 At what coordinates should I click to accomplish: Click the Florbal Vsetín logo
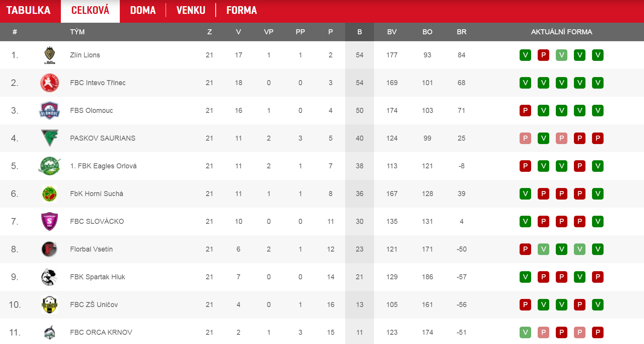coord(50,249)
